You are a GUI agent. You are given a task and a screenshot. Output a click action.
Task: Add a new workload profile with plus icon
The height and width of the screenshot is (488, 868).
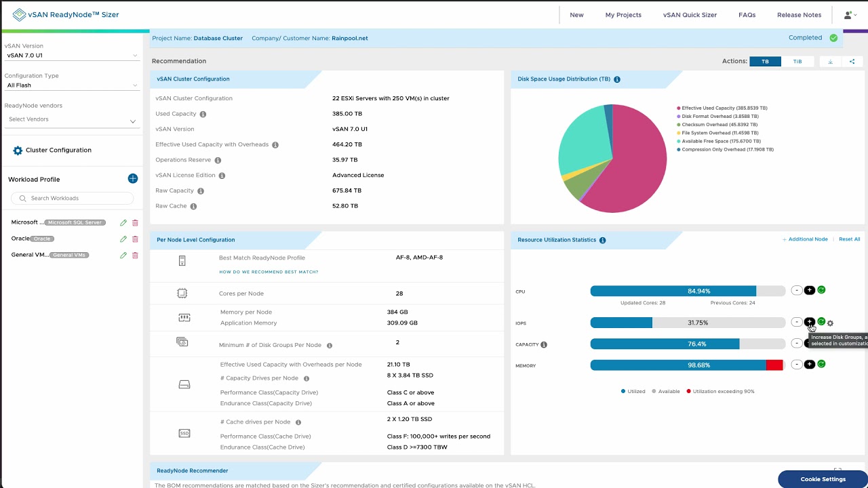[x=133, y=179]
